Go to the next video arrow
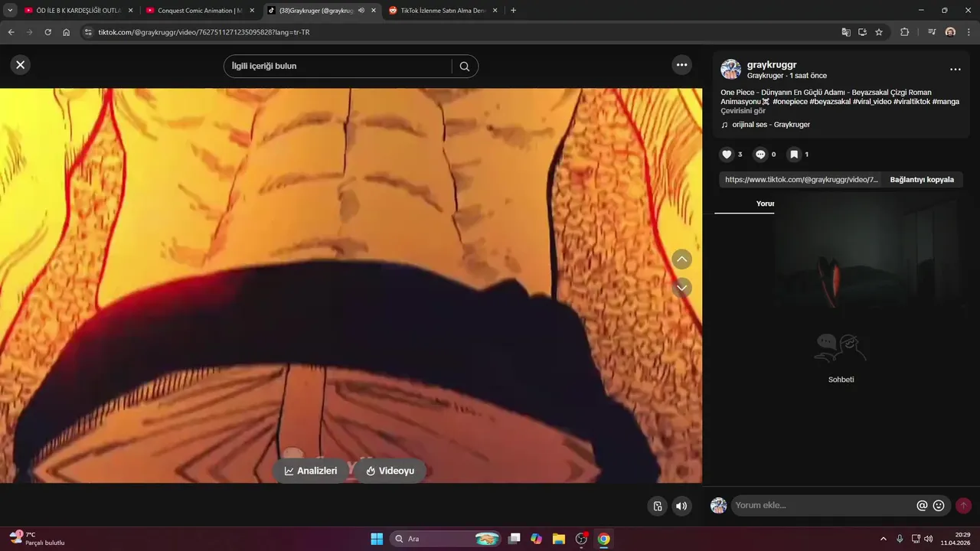Viewport: 980px width, 551px height. pyautogui.click(x=681, y=288)
